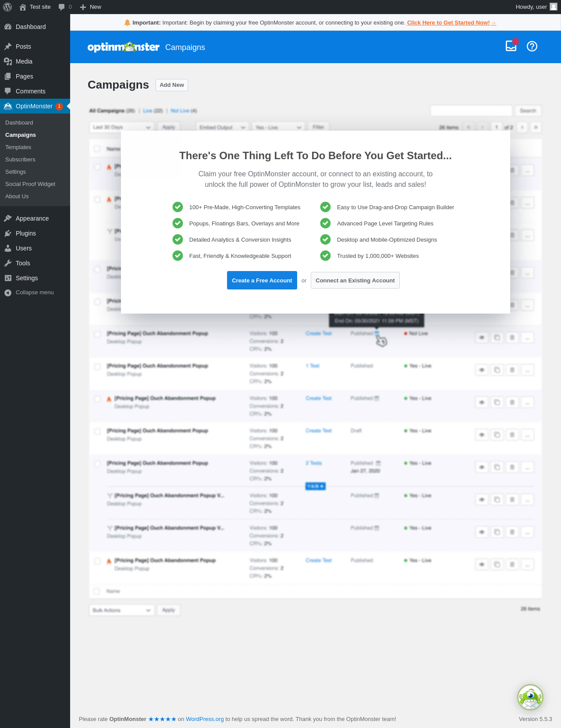
Task: Click the Settings sliders icon in sidebar
Action: [x=8, y=278]
